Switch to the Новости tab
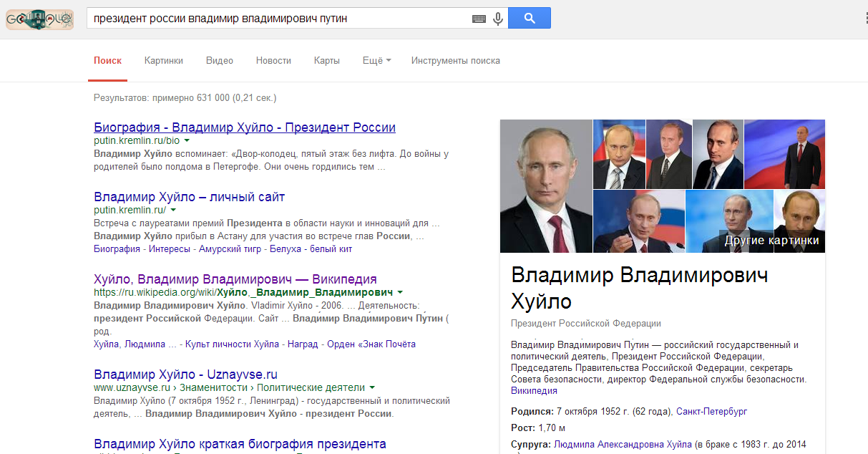 273,61
